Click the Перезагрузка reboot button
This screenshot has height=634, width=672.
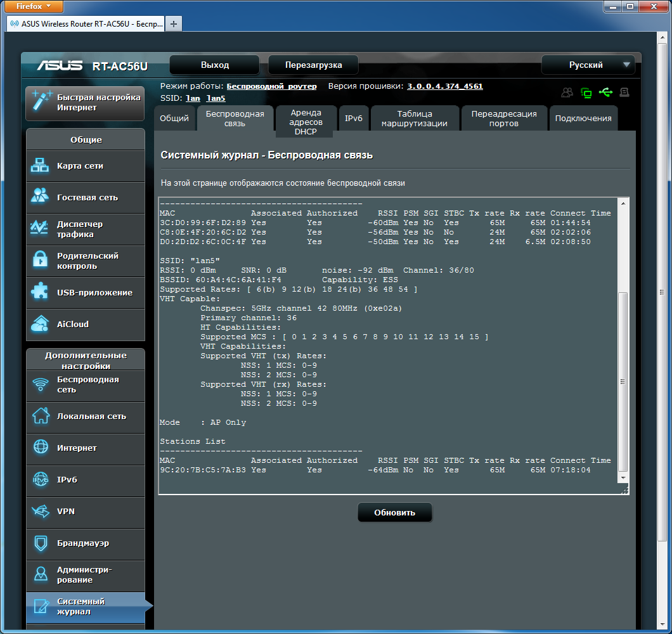coord(313,65)
